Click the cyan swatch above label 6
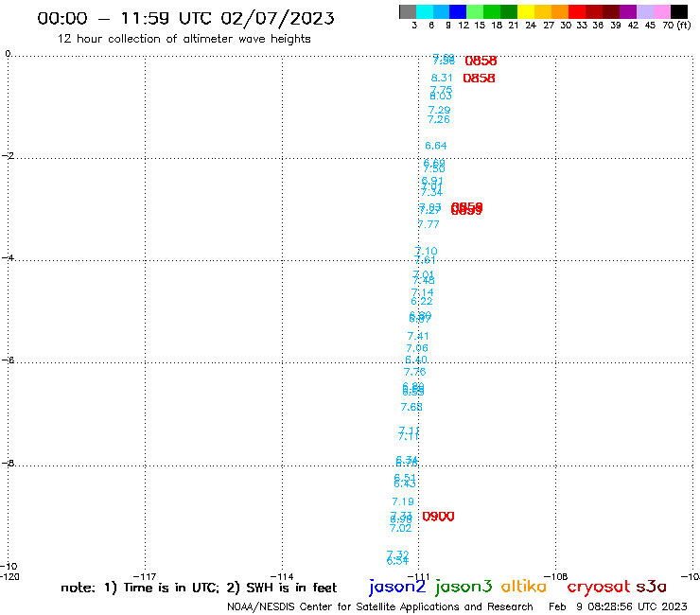Viewport: 700px width, 615px height. pos(425,12)
